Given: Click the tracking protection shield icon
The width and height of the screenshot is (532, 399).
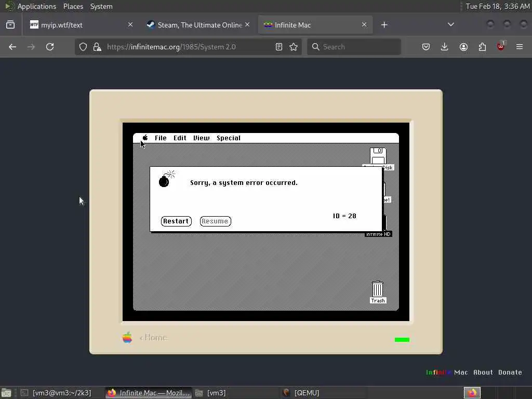Looking at the screenshot, I should (83, 47).
